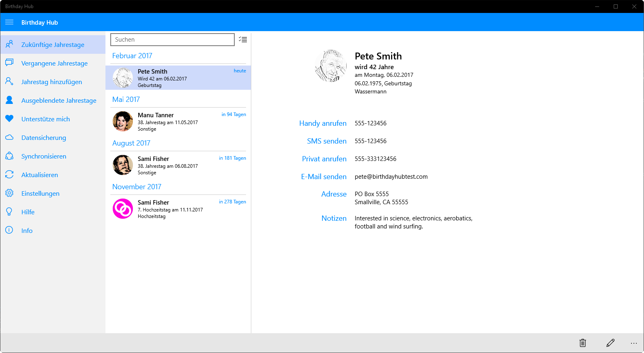
Task: Click the Suchen search field
Action: 173,40
